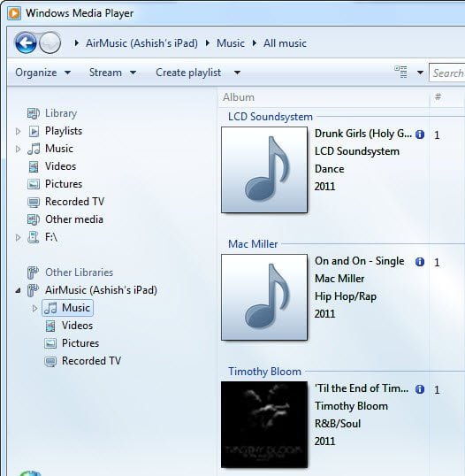Click the Pictures icon under Library

click(x=34, y=184)
